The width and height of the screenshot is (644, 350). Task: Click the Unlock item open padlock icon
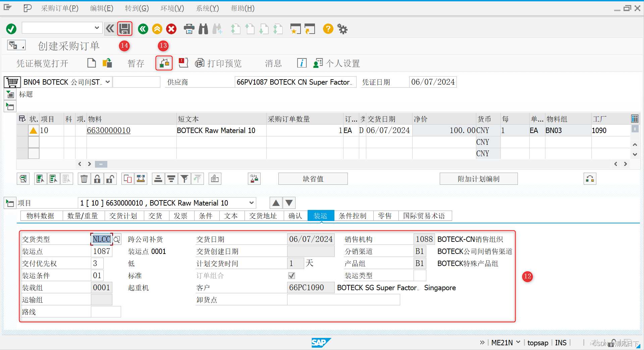[x=110, y=179]
